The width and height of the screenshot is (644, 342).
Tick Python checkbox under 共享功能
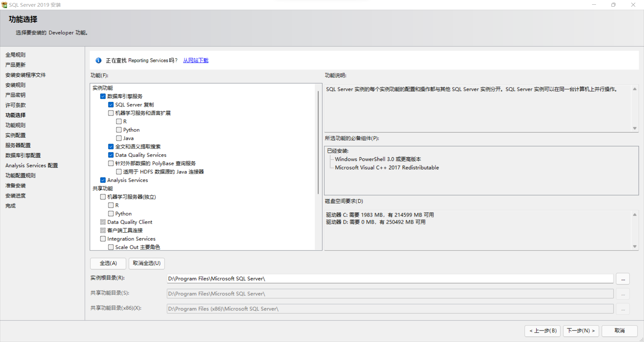pyautogui.click(x=111, y=214)
